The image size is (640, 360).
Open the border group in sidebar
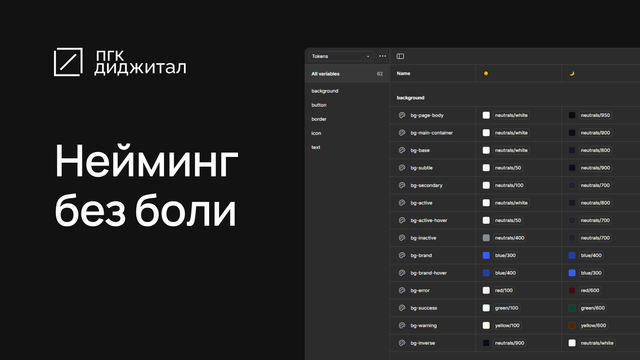(x=319, y=119)
